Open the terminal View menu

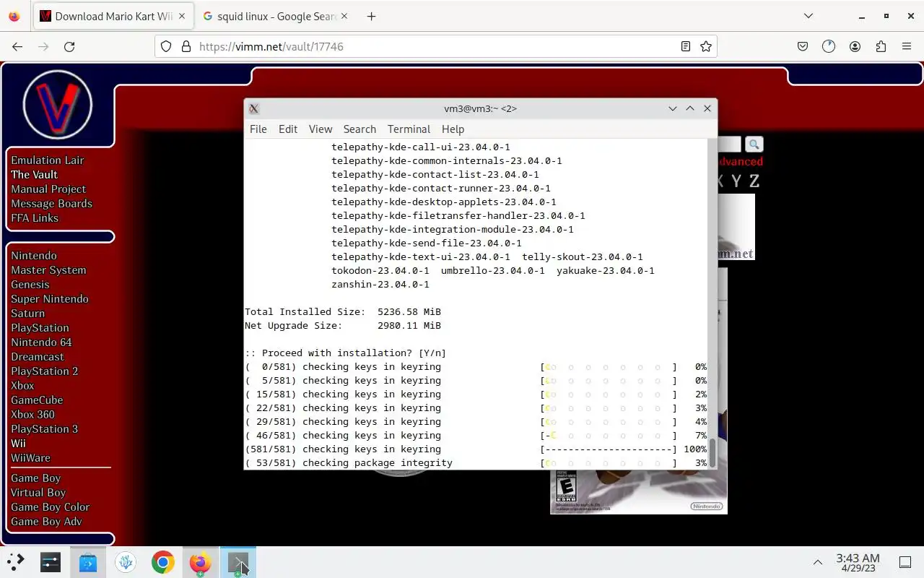321,129
